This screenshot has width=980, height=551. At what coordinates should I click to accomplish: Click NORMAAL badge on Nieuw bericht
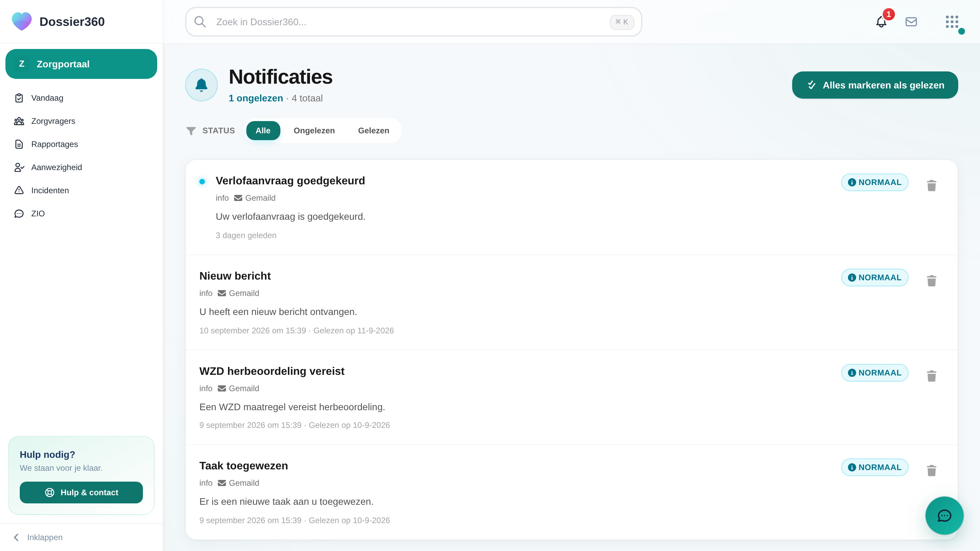[875, 278]
